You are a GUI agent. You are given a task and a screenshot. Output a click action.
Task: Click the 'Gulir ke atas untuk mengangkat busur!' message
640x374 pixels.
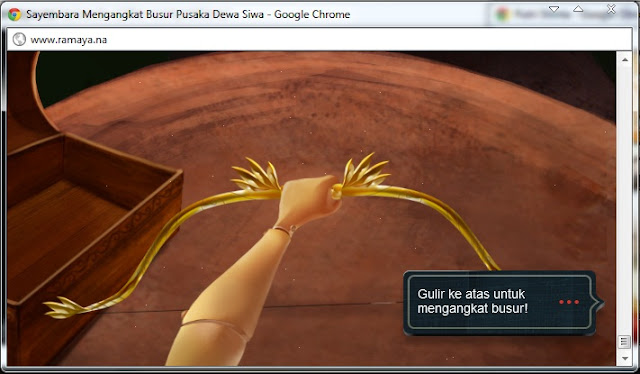(472, 301)
